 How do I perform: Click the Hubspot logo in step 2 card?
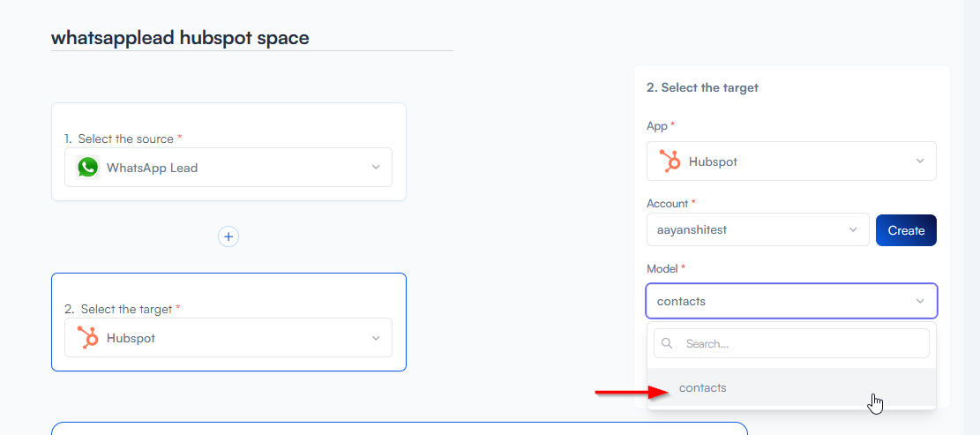tap(88, 338)
